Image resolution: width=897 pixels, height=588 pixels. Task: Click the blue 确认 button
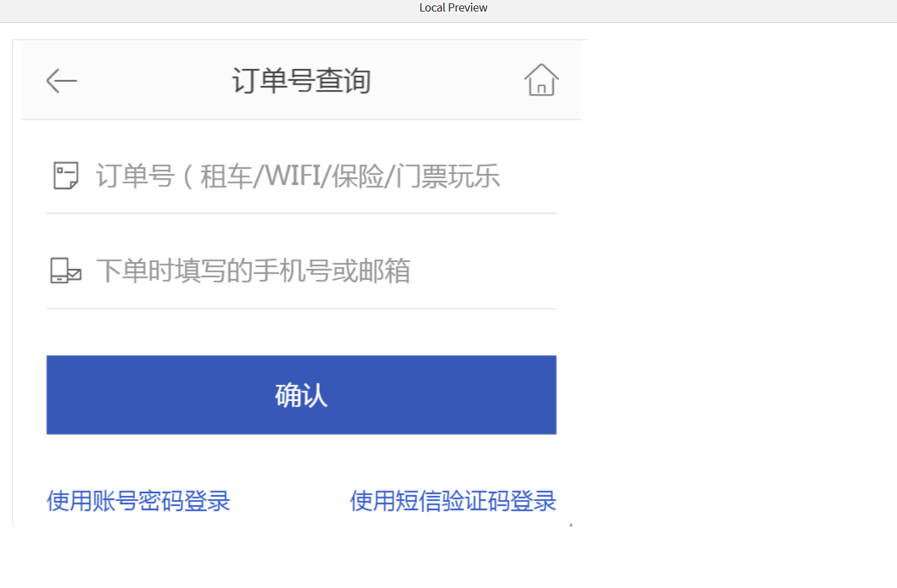(301, 395)
